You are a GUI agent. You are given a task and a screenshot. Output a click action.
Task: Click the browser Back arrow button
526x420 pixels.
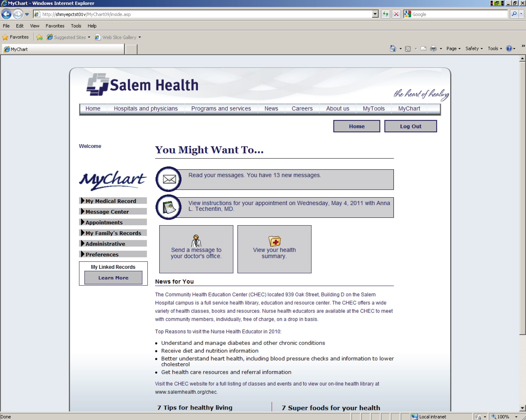6,14
